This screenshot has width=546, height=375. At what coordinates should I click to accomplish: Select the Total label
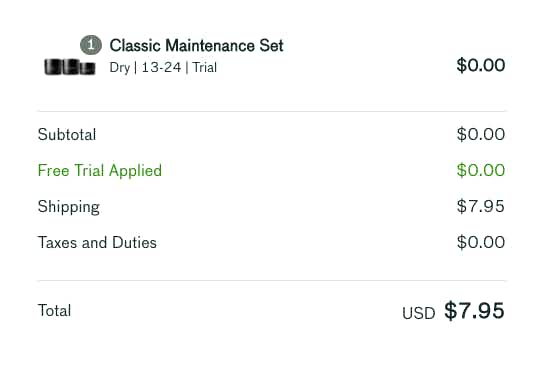click(54, 310)
